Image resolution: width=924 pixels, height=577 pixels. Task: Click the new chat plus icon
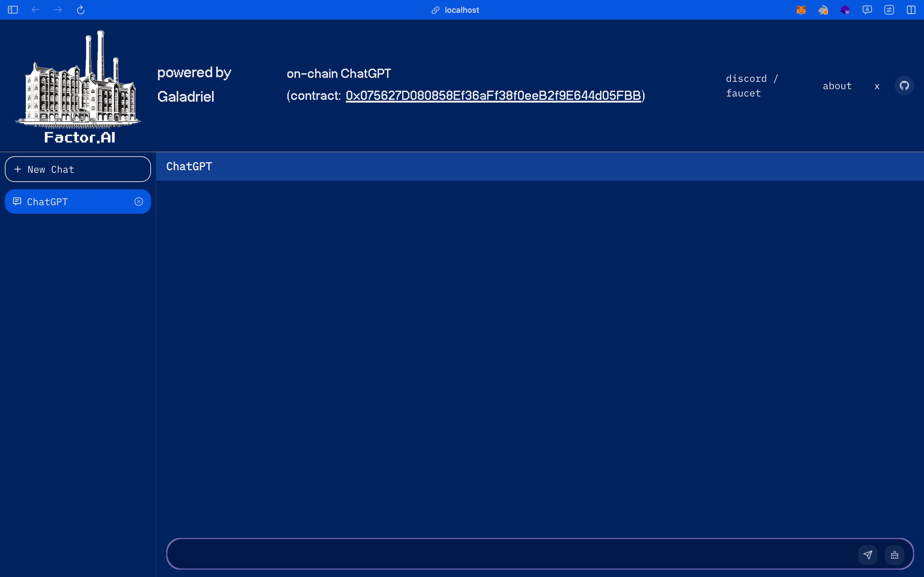point(18,169)
